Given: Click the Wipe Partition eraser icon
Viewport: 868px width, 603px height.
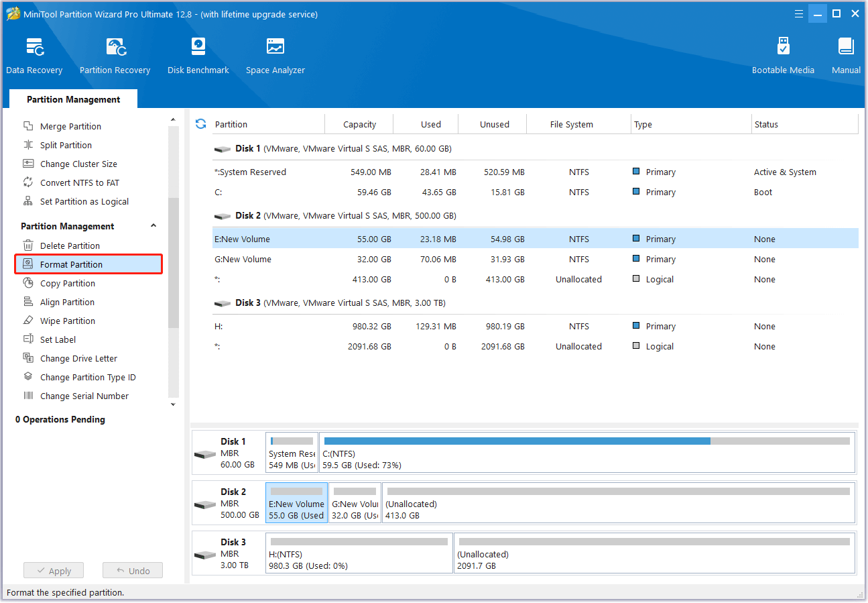Looking at the screenshot, I should coord(28,321).
